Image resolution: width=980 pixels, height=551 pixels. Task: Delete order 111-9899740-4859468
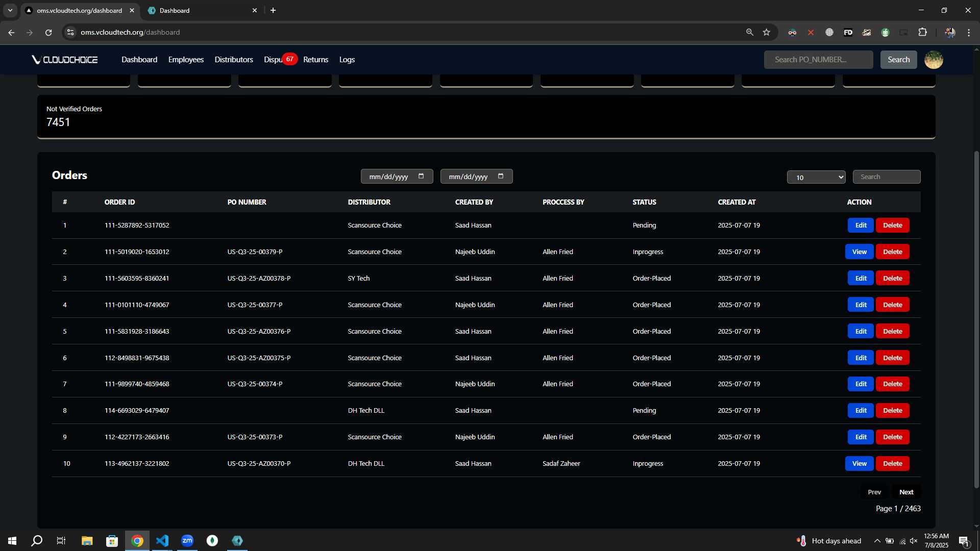[x=892, y=384]
